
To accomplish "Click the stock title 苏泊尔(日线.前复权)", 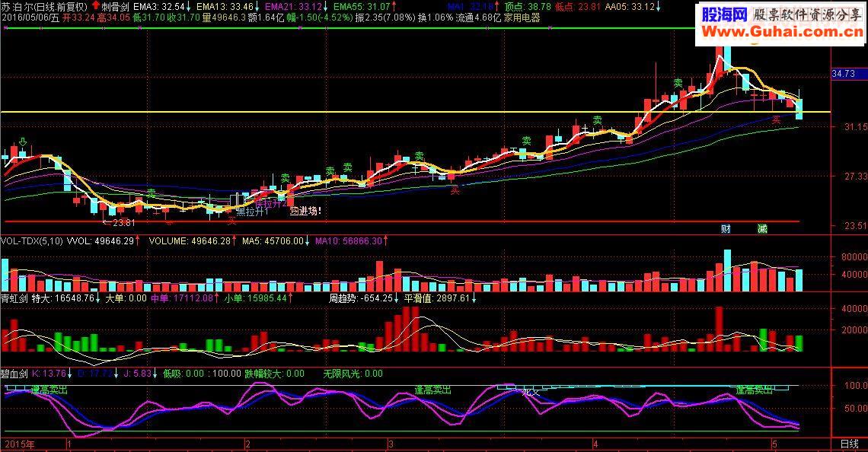I will [44, 7].
